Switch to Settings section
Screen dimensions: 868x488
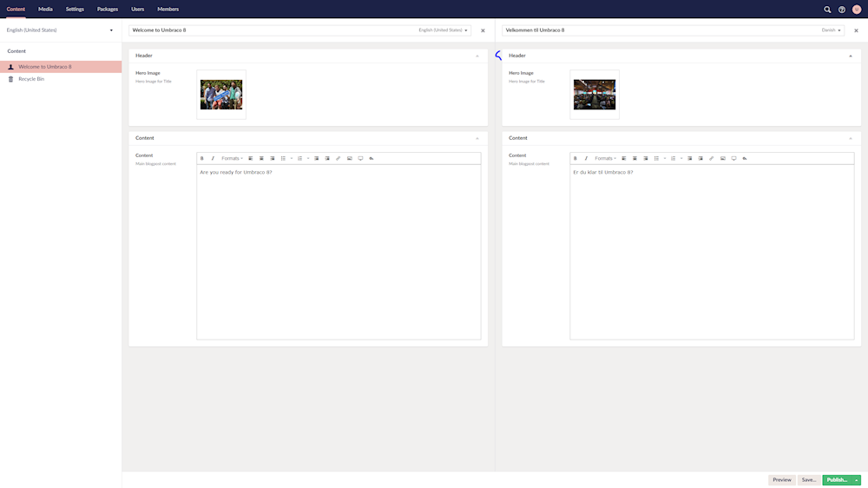click(75, 10)
